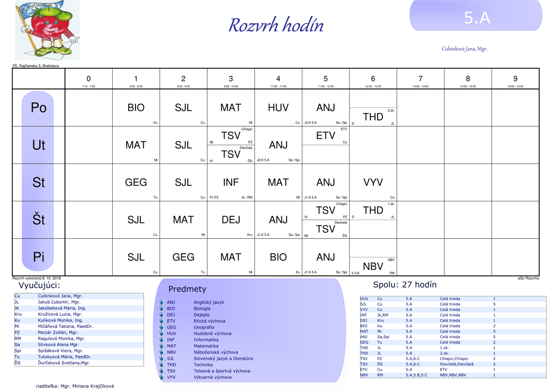The height and width of the screenshot is (392, 555).
Task: Click teacher row Kružicová Lucia, Mgr.
Action: (x=79, y=314)
